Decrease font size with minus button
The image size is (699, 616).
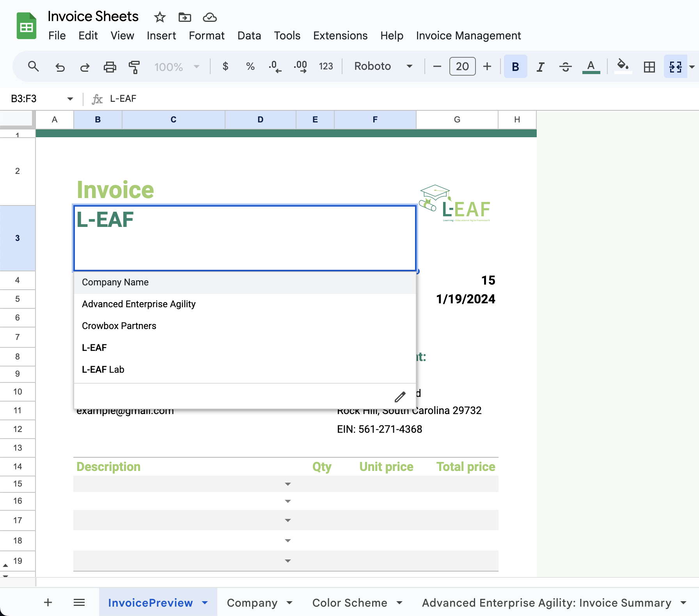click(437, 67)
